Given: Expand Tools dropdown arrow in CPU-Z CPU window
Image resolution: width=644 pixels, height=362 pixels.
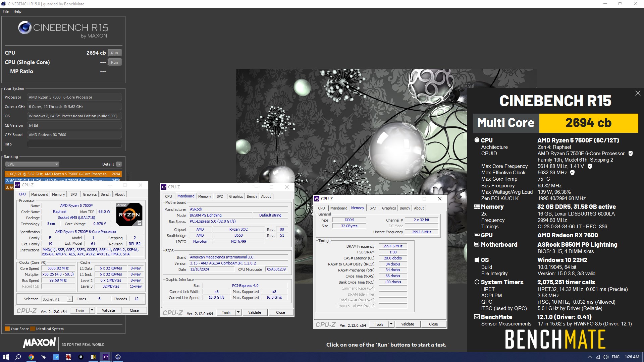Looking at the screenshot, I should click(92, 310).
